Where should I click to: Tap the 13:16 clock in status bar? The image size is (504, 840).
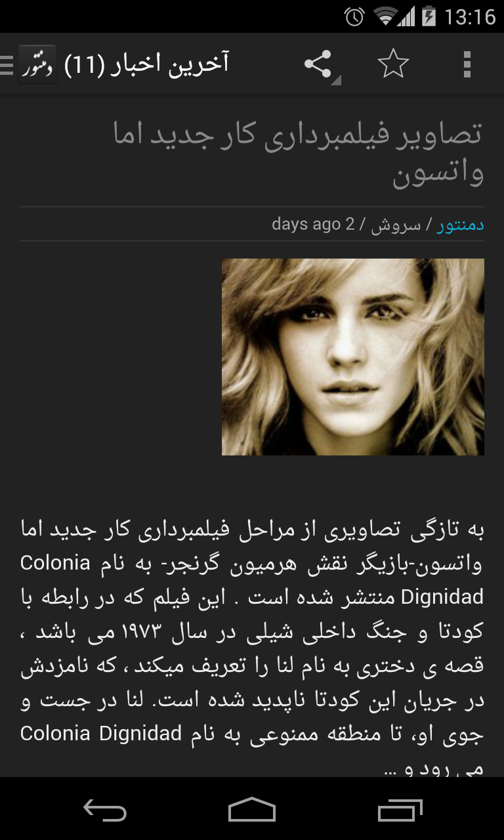(x=470, y=16)
